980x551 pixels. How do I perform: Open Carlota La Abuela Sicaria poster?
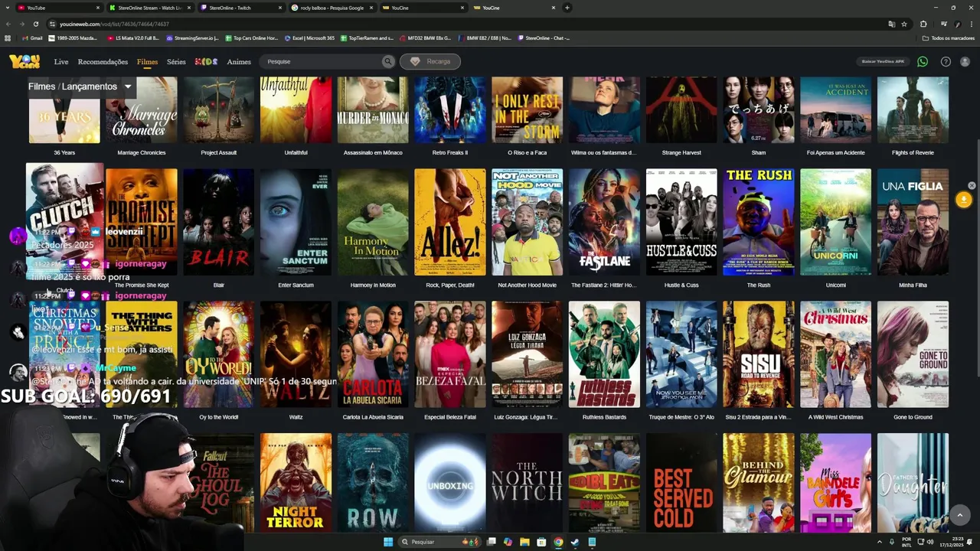click(373, 354)
